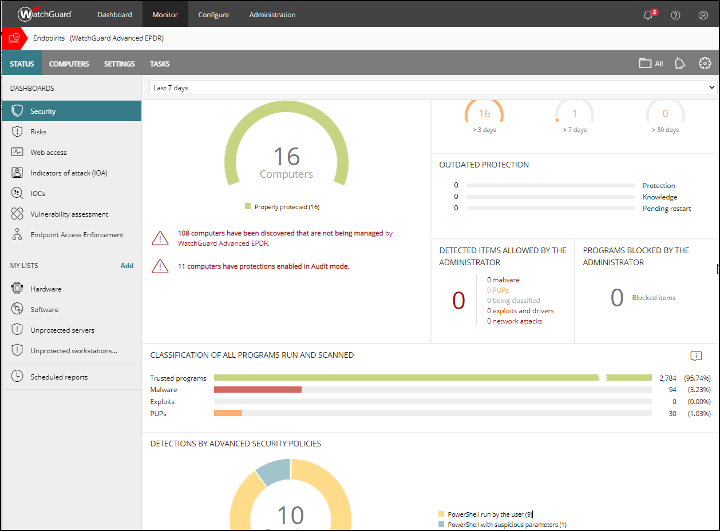
Task: Open Indicators of attack (IOA) dashboard
Action: point(68,173)
